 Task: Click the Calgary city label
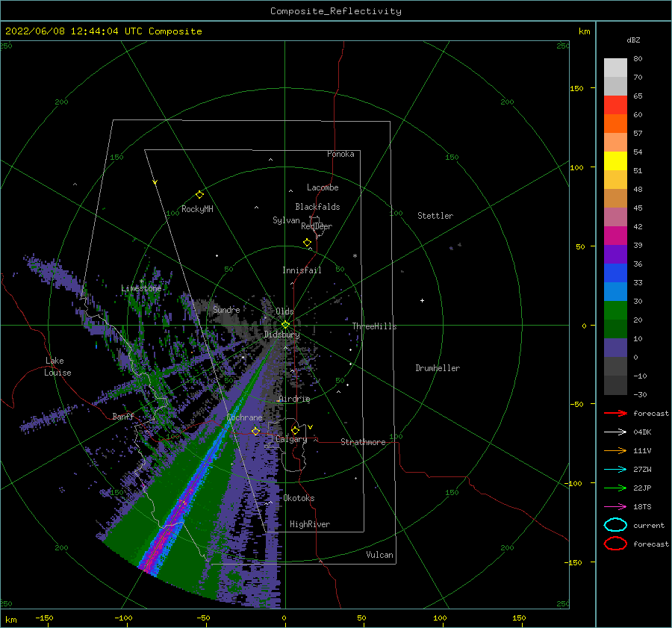click(291, 439)
